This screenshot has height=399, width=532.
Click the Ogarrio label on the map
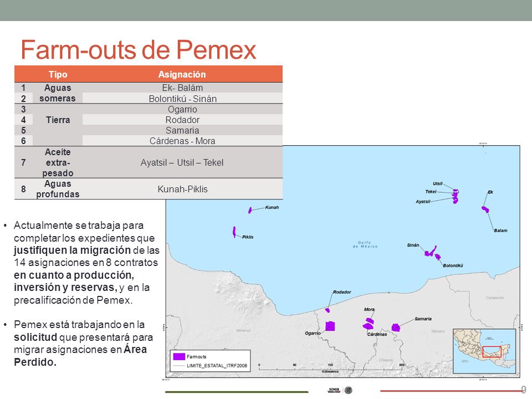click(313, 333)
